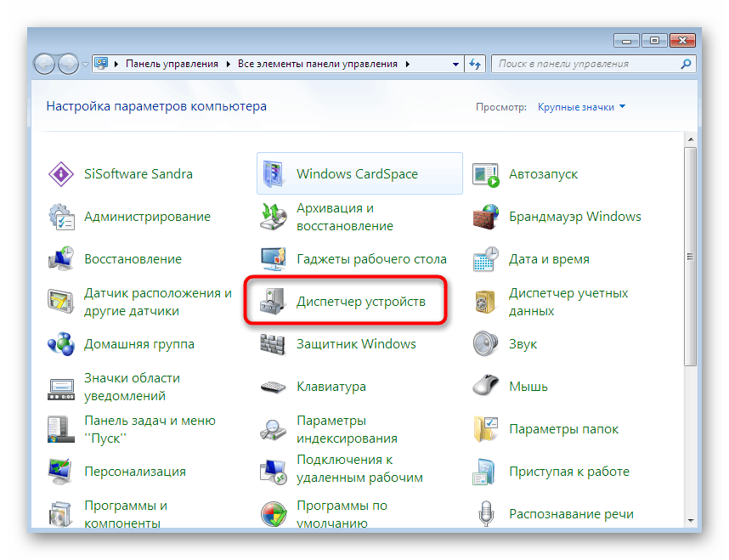Open the Параметры индексирования icon
This screenshot has height=560, width=729.
(x=273, y=429)
